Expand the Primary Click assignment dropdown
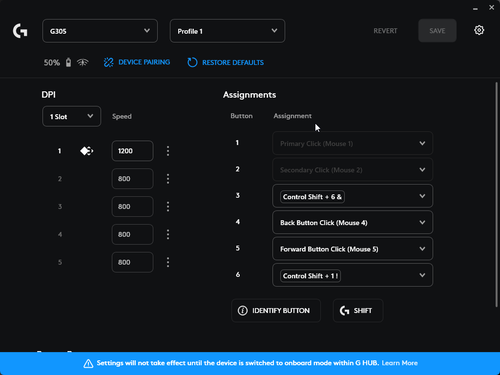 (352, 143)
